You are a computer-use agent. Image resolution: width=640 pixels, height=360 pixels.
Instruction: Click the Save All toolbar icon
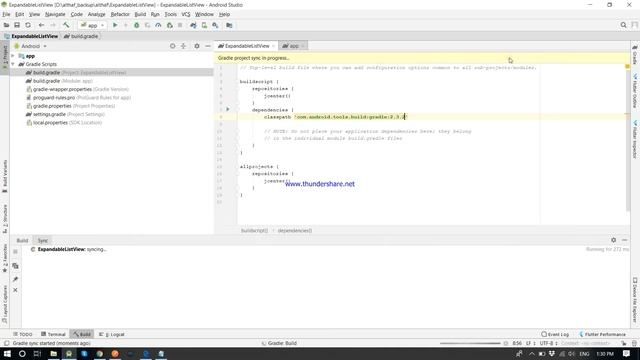click(x=17, y=25)
